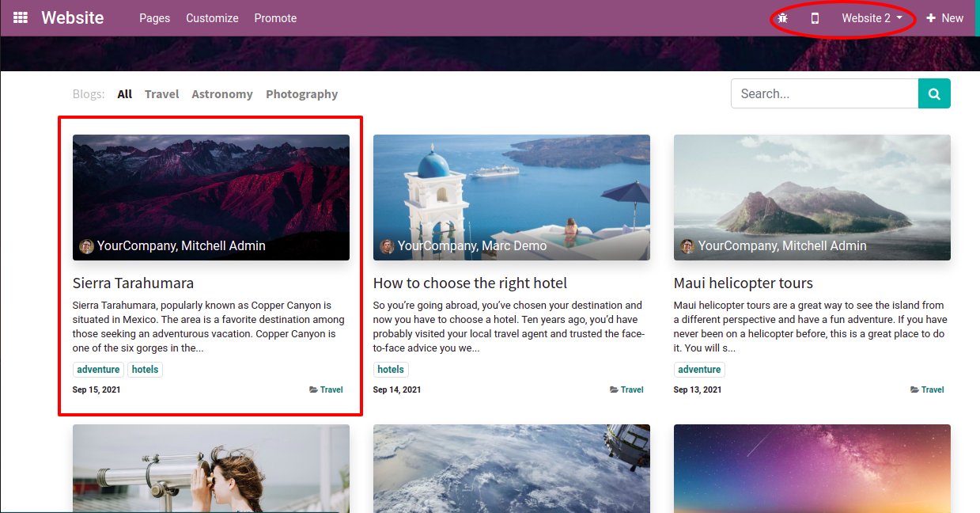
Task: Open the Customize menu
Action: 212,18
